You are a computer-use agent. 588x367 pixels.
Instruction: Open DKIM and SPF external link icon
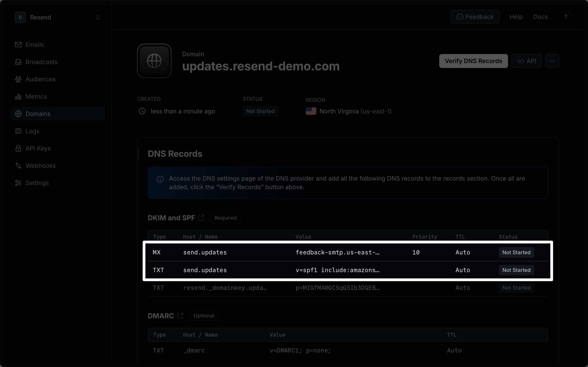click(201, 217)
